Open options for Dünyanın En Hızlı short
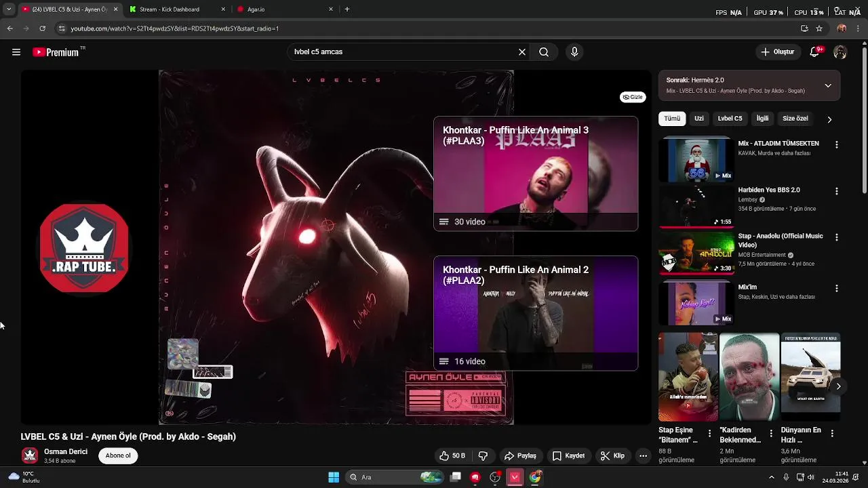The height and width of the screenshot is (488, 868). [x=832, y=433]
